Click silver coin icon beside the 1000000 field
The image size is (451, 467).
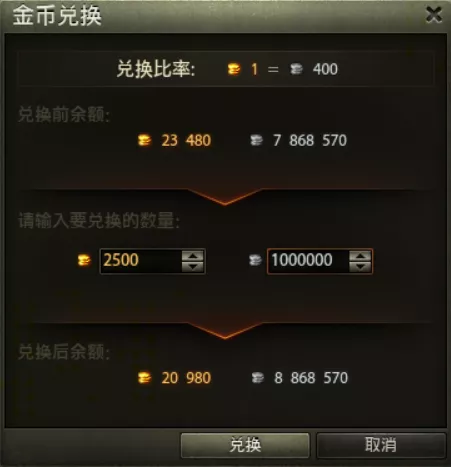[x=255, y=260]
